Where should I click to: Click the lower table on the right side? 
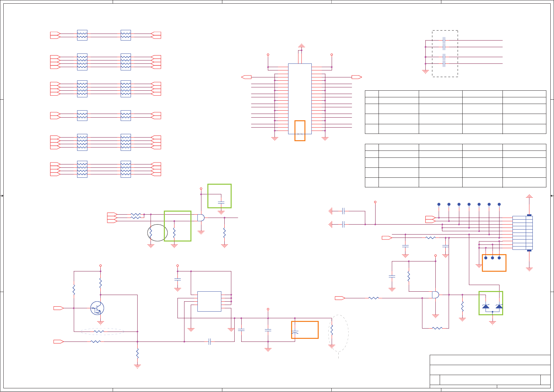455,165
